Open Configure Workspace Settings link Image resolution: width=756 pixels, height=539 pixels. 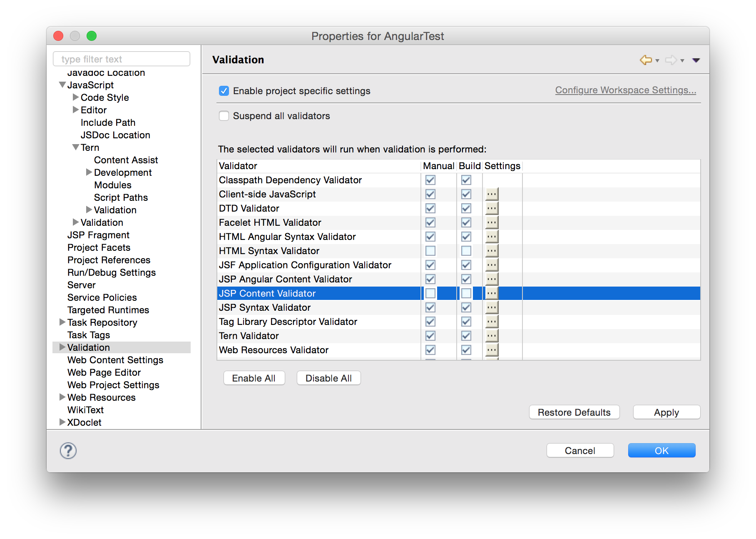(x=625, y=90)
